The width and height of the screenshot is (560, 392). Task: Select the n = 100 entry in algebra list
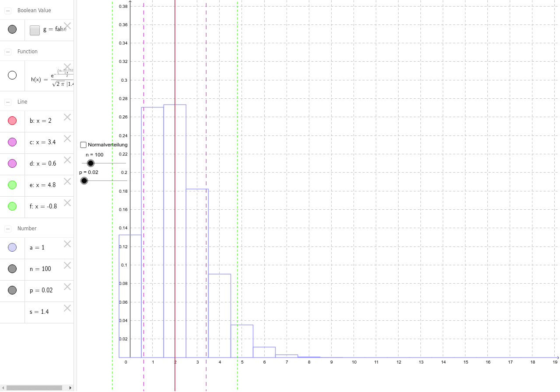[40, 269]
